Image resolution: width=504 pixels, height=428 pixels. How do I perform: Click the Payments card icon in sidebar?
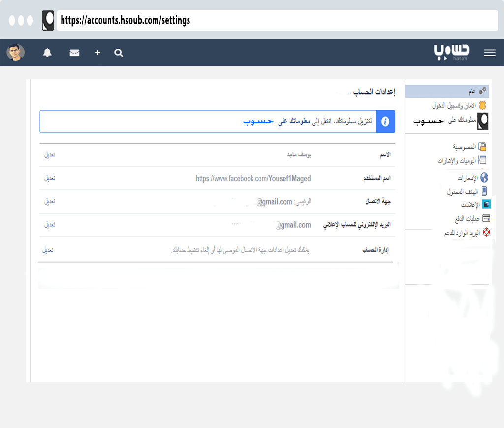pos(485,218)
